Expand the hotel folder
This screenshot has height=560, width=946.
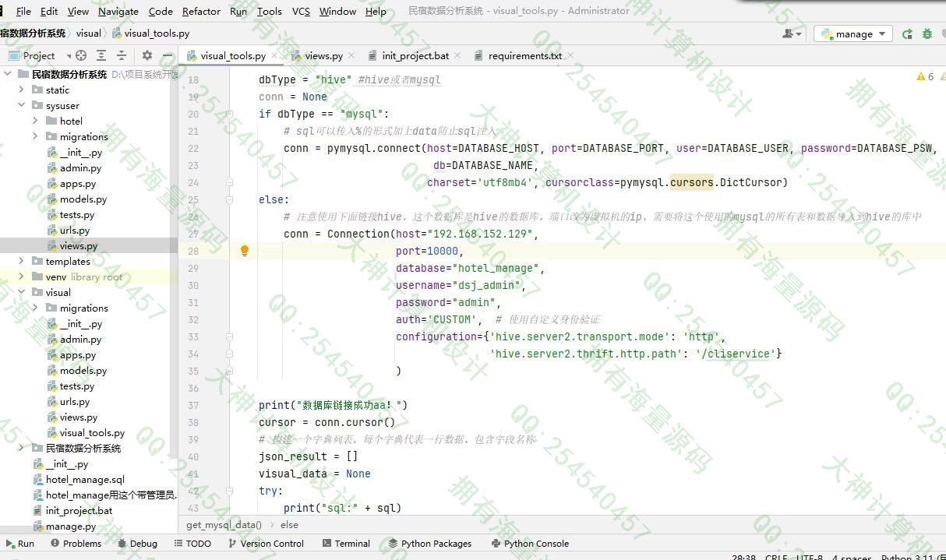pos(36,121)
